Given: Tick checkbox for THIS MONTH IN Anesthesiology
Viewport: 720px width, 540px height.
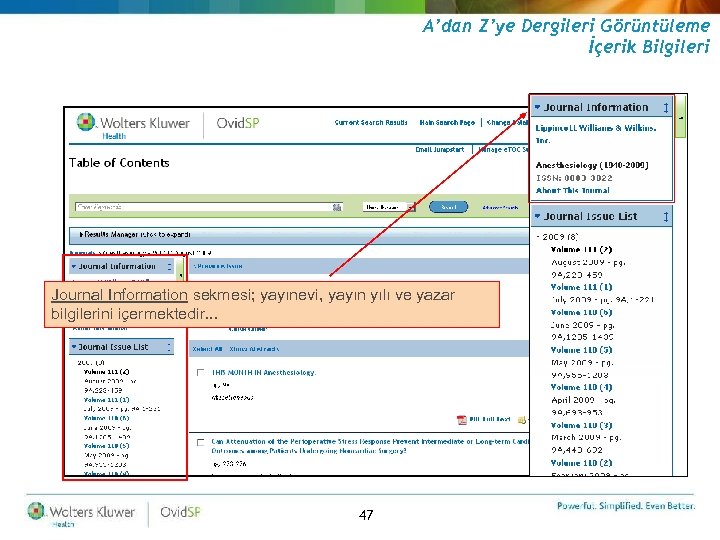Looking at the screenshot, I should pos(200,372).
